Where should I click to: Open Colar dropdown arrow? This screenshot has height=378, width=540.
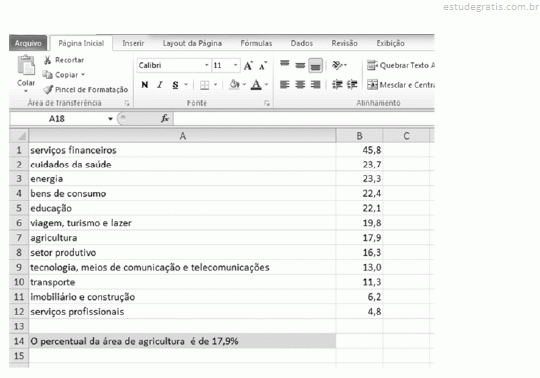pos(26,92)
